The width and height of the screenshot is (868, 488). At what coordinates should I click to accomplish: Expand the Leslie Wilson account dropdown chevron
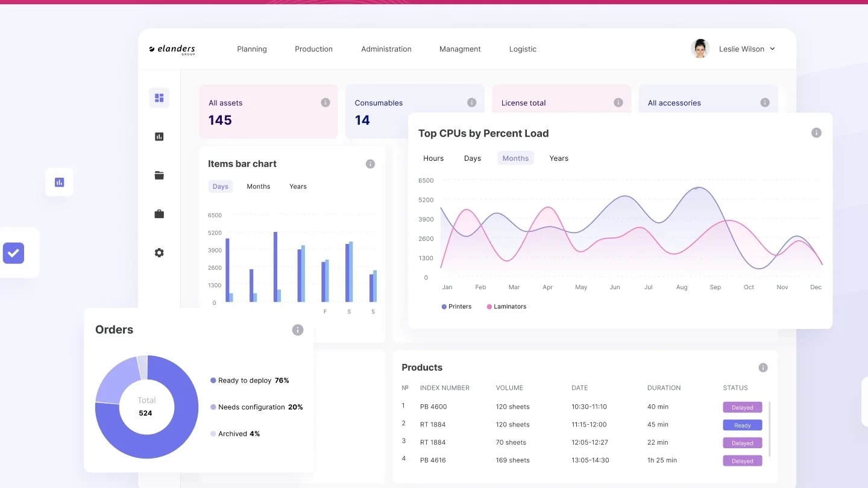click(773, 49)
